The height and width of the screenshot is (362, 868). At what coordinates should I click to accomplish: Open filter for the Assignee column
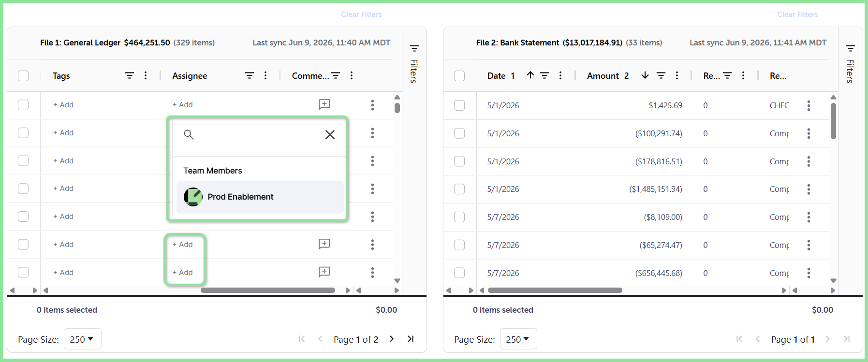tap(250, 75)
